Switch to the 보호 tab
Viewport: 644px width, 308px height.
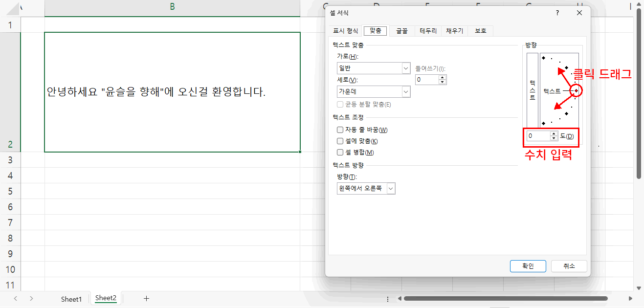tap(480, 31)
